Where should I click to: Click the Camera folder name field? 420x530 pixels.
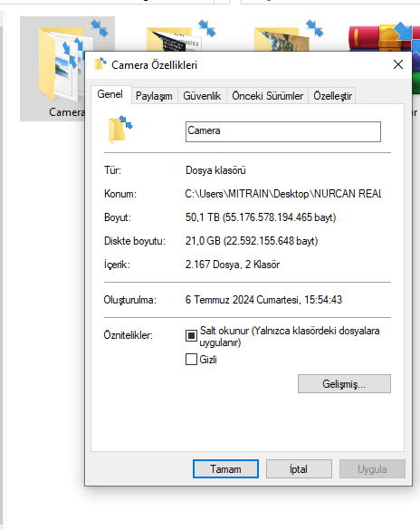(x=283, y=131)
